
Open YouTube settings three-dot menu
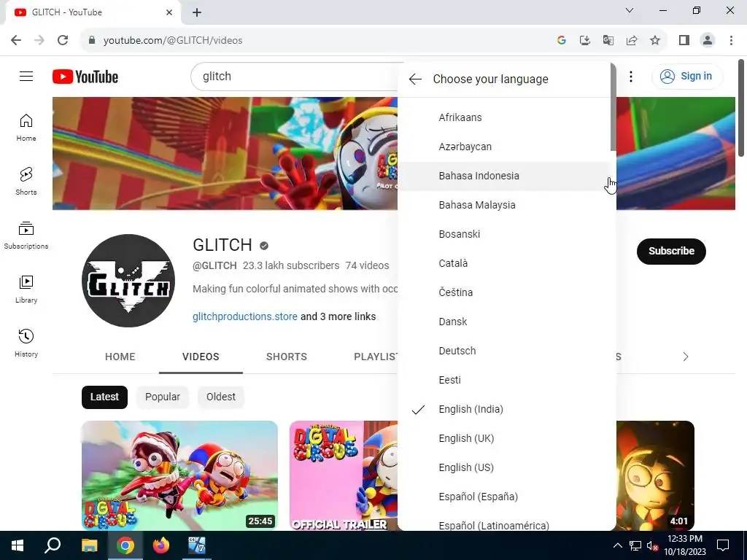coord(631,76)
